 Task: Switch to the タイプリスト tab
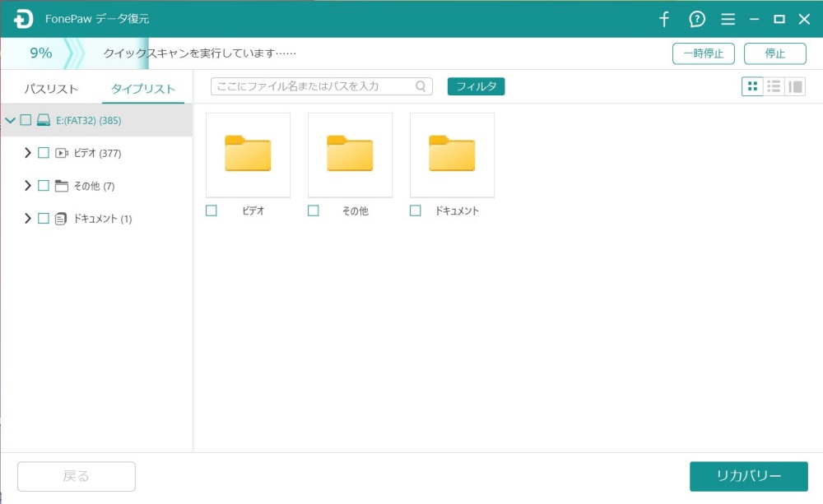[x=142, y=89]
